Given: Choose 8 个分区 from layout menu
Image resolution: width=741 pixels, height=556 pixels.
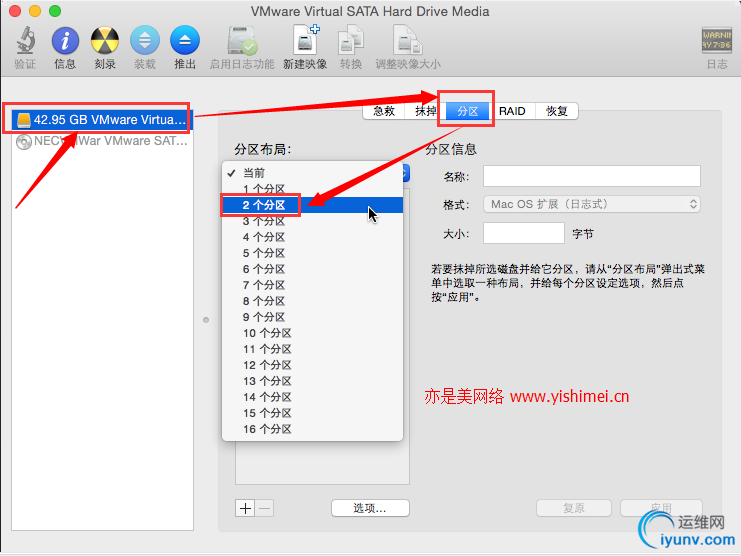Looking at the screenshot, I should (x=312, y=301).
